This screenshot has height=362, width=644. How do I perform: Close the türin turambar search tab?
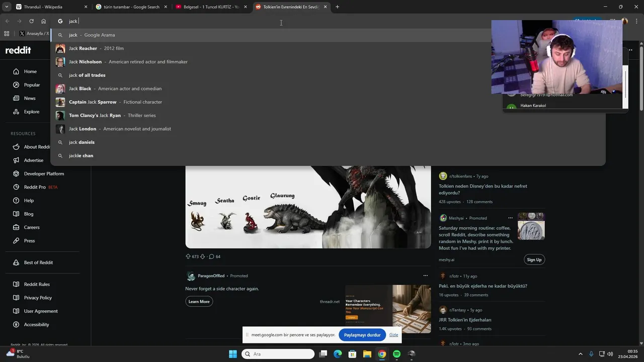(x=166, y=7)
